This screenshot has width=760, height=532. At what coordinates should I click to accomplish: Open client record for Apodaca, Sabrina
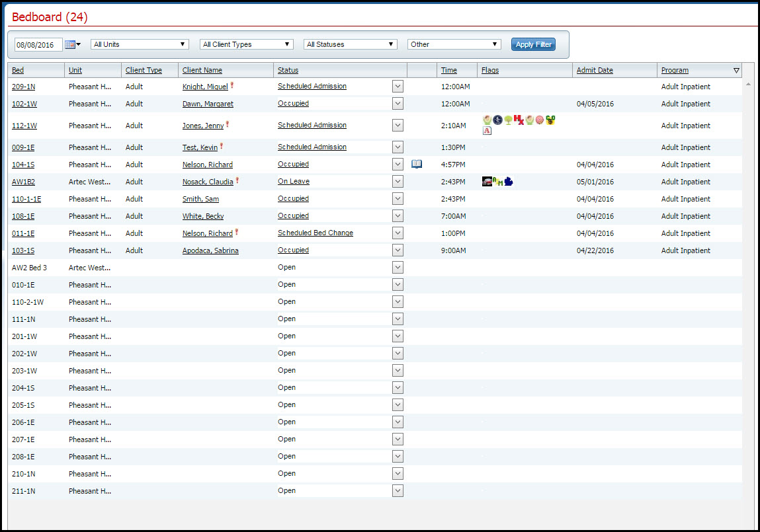point(210,250)
